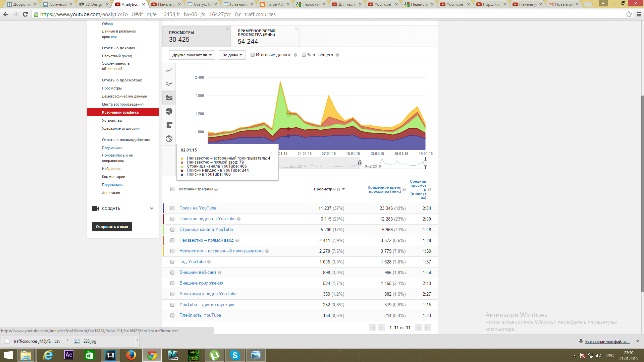Go to next results page arrow
This screenshot has height=362, width=644.
pos(418,327)
